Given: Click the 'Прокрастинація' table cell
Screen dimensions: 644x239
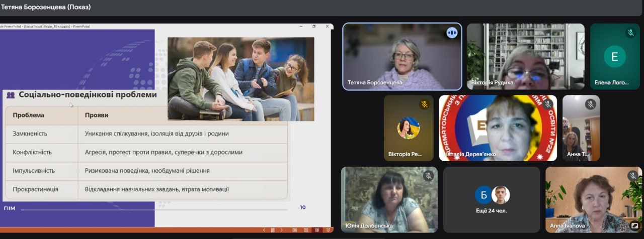Looking at the screenshot, I should 35,189.
